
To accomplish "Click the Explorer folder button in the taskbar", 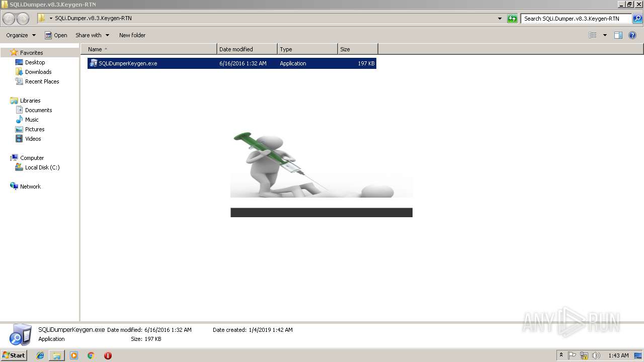I will coord(57,355).
